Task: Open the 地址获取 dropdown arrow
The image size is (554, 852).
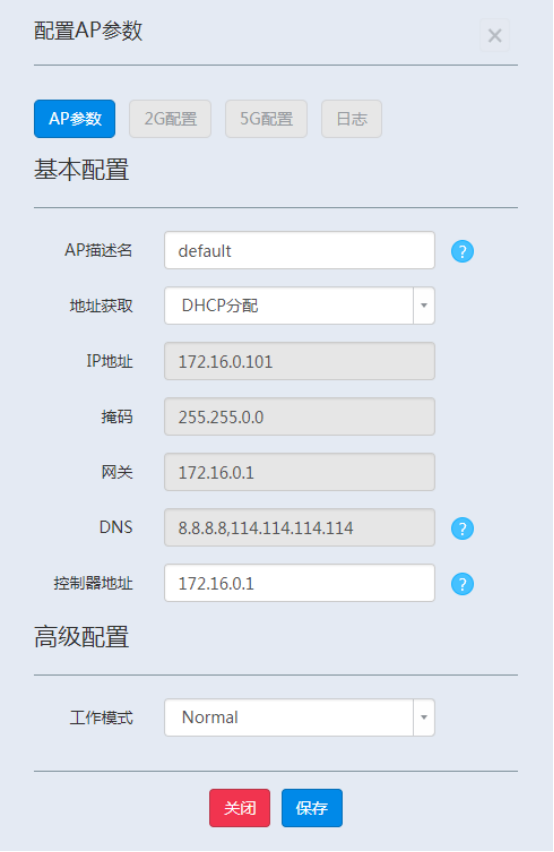Action: pos(424,306)
